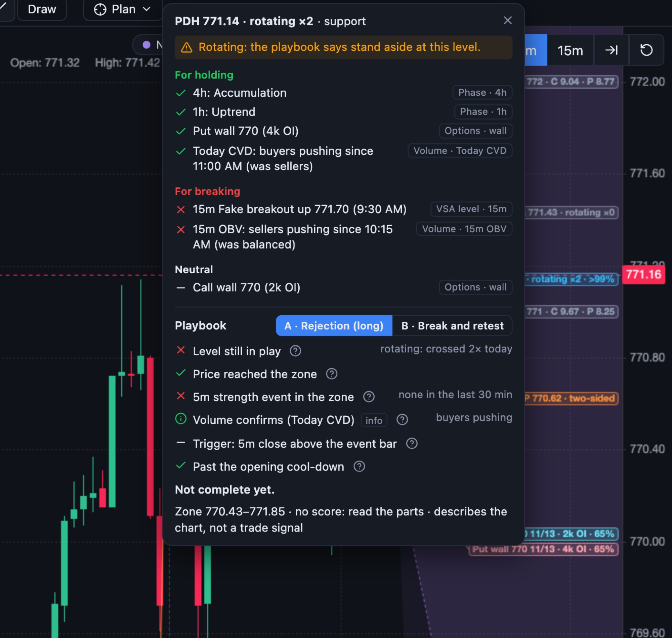This screenshot has width=672, height=638.
Task: Select playbook tab B · Break and retest
Action: [452, 326]
